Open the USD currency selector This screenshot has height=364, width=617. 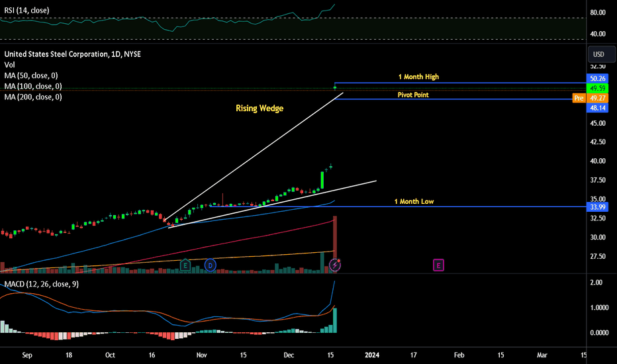tap(601, 54)
